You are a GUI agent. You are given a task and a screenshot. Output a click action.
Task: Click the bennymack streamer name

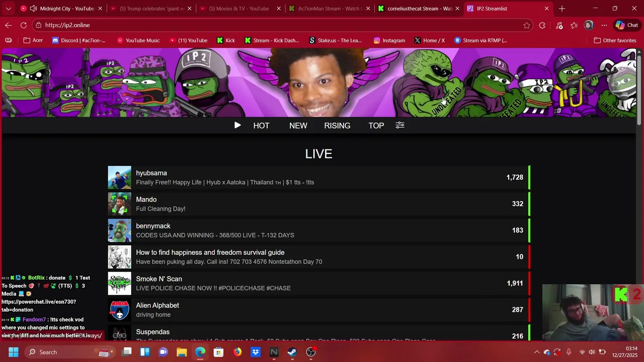tap(153, 226)
